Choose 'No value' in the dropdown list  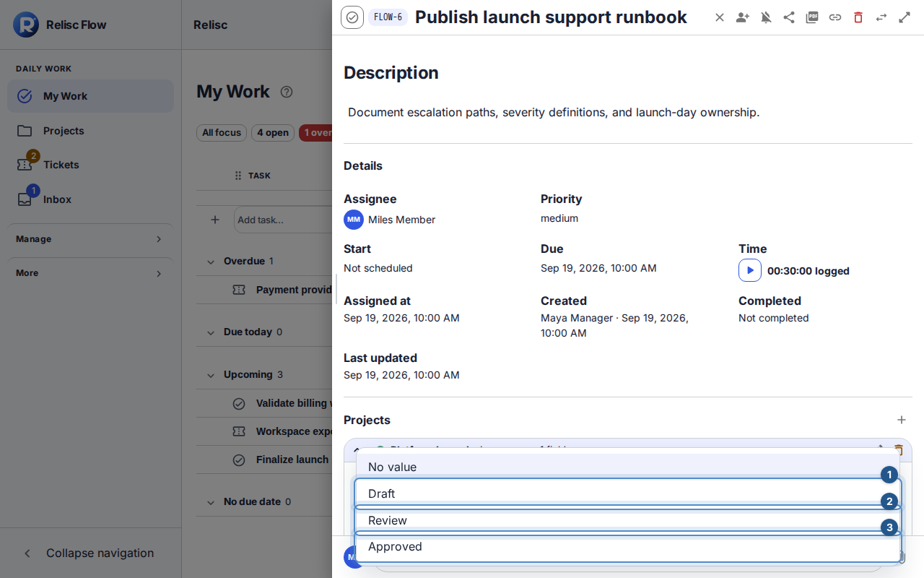pyautogui.click(x=628, y=467)
